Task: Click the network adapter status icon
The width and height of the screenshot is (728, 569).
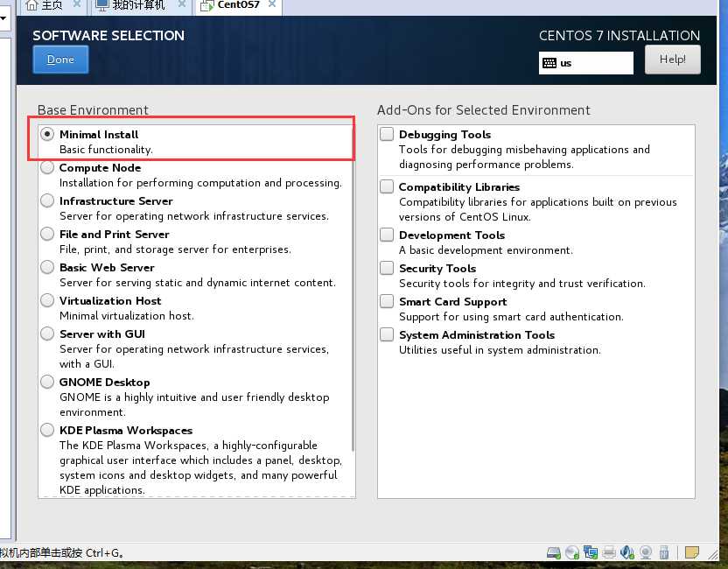Action: [x=591, y=552]
